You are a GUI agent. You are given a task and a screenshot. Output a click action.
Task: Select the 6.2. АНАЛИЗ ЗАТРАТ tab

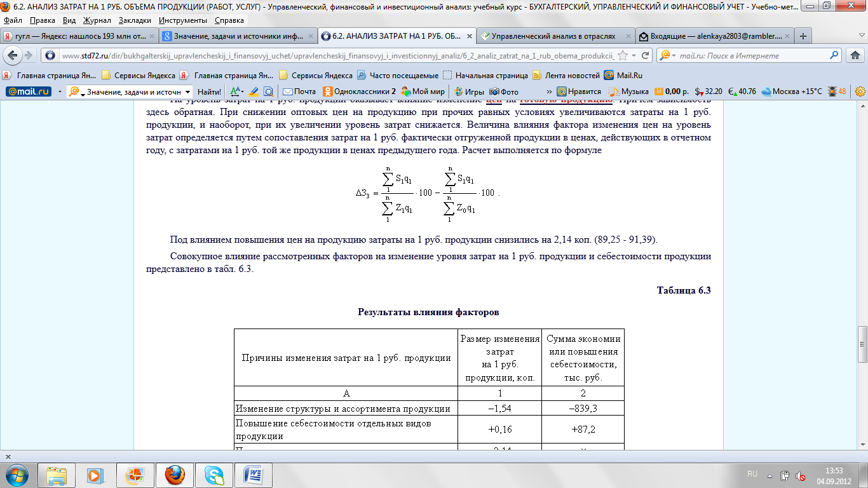[396, 36]
